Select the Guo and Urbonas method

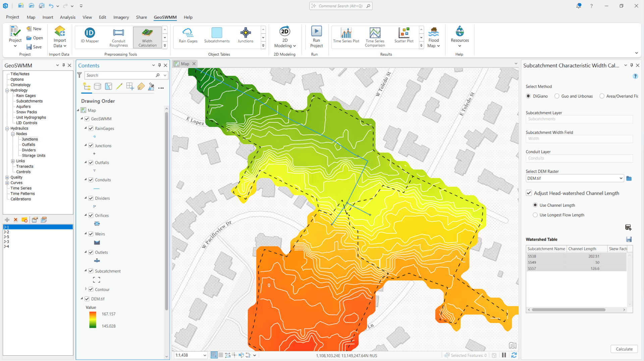click(556, 96)
